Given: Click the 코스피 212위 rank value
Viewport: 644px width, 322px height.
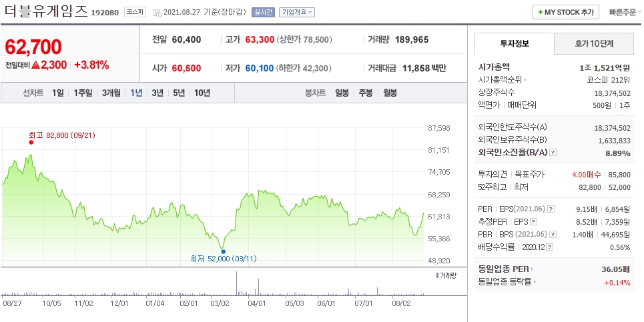Looking at the screenshot, I should click(x=608, y=80).
